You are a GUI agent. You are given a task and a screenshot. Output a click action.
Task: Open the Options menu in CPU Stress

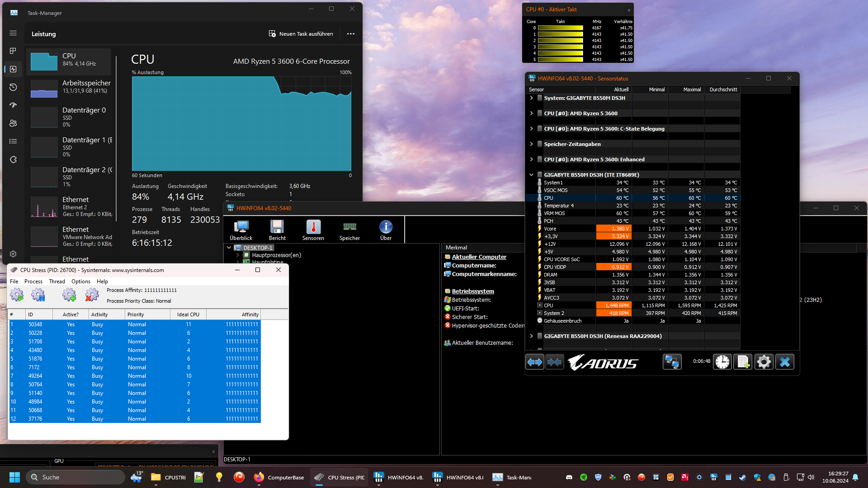[81, 282]
